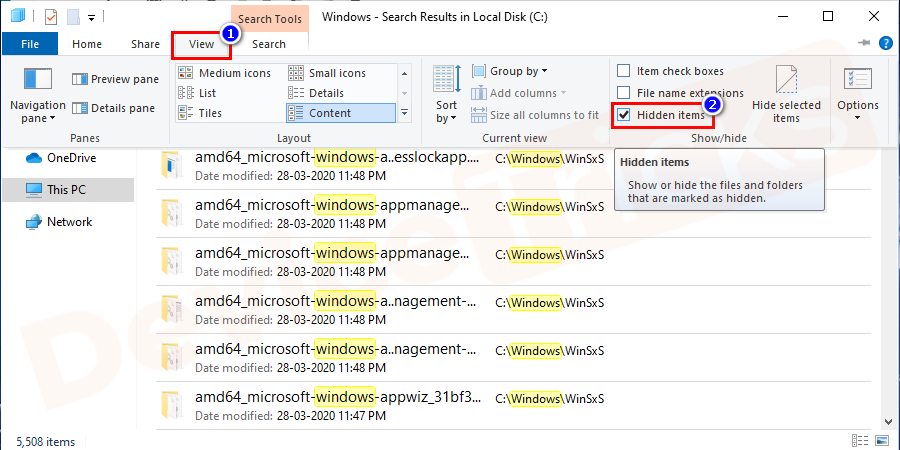Open the Group by dropdown
This screenshot has width=900, height=450.
click(x=518, y=71)
